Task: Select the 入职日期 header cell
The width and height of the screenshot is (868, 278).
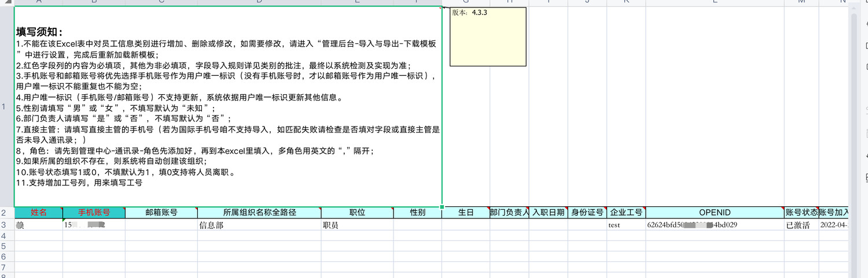Action: [x=548, y=213]
